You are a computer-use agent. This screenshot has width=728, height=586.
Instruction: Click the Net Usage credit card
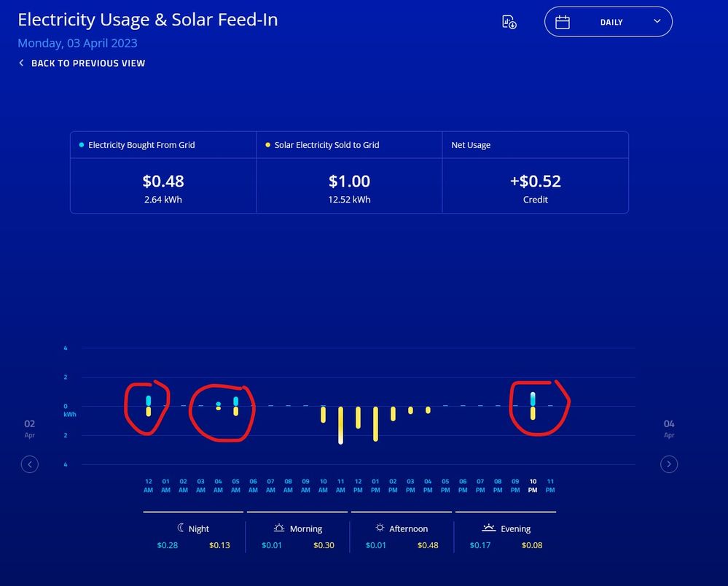point(535,172)
